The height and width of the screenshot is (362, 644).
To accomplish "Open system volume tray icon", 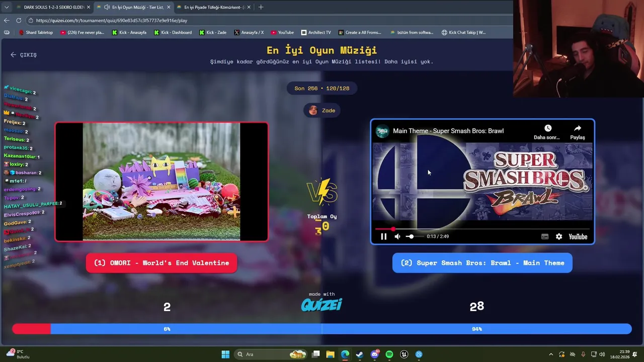I will [602, 354].
